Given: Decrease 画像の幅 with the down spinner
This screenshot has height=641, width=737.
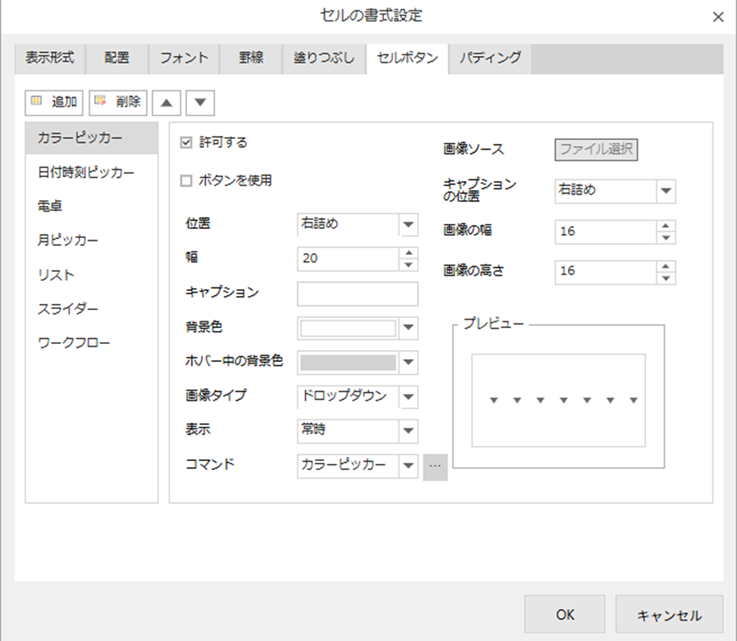Looking at the screenshot, I should [666, 236].
